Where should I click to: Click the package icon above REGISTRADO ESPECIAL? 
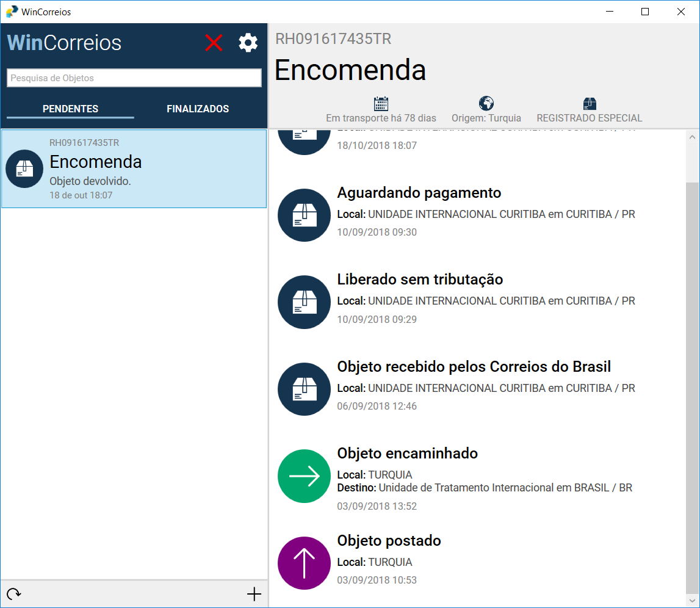590,104
